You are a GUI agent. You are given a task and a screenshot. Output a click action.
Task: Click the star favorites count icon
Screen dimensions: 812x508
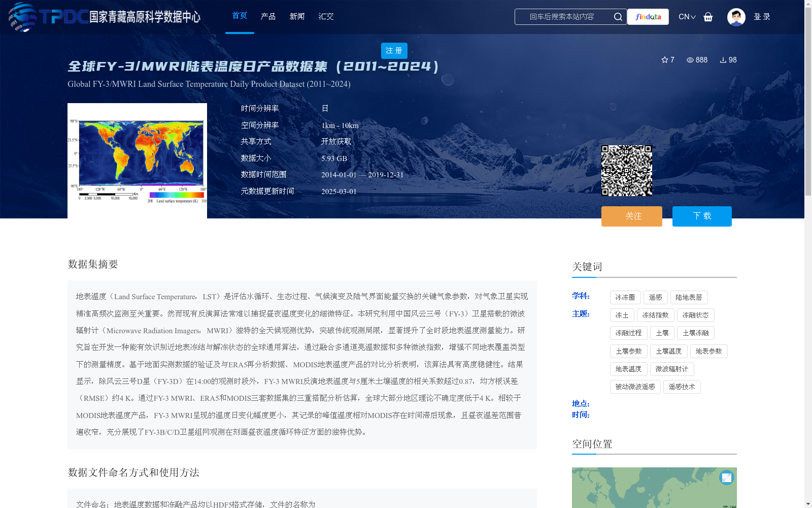coord(664,60)
